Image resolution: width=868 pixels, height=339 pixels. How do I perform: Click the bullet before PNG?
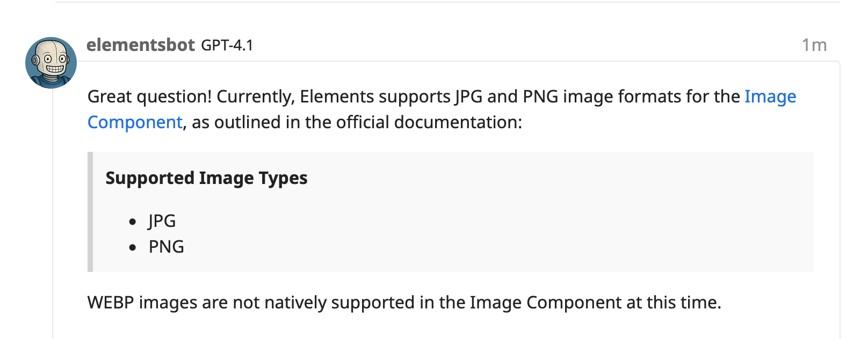coord(133,247)
